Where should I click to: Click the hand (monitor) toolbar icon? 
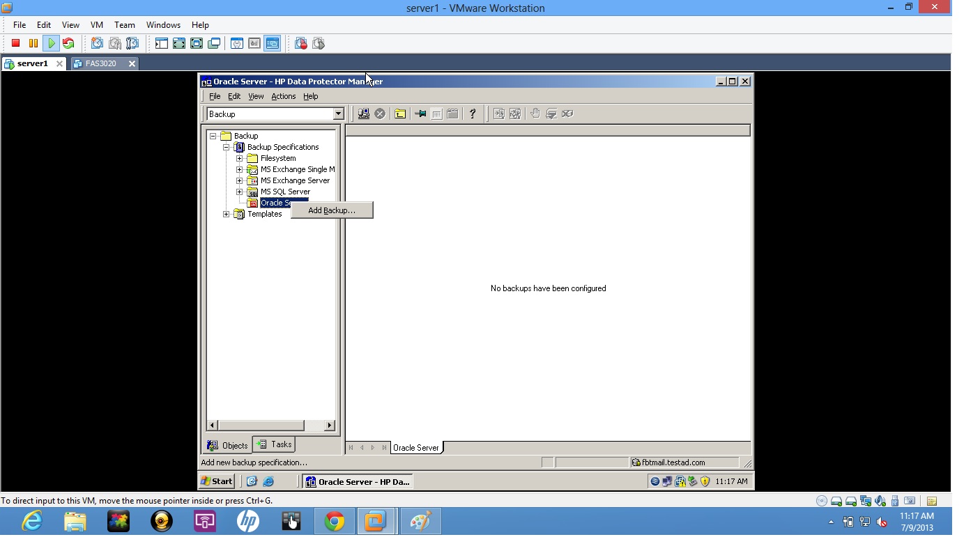(x=535, y=113)
